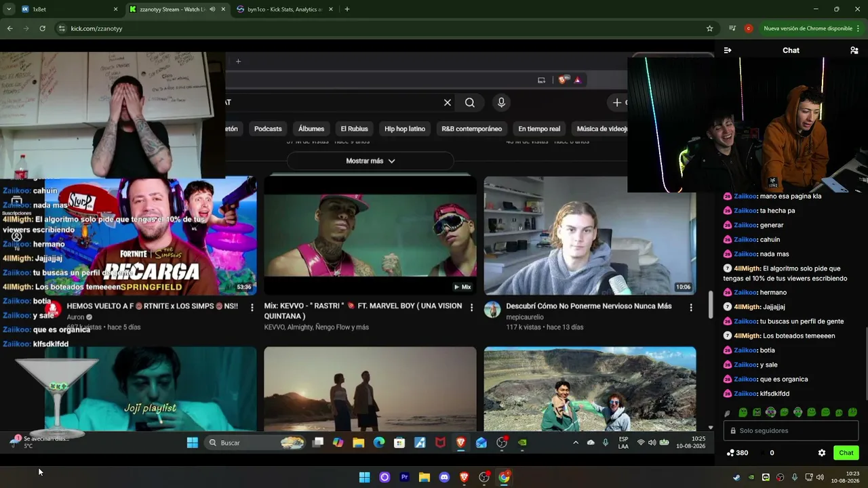Open Adobe Premiere Pro from the taskbar
Viewport: 868px width, 488px height.
404,477
